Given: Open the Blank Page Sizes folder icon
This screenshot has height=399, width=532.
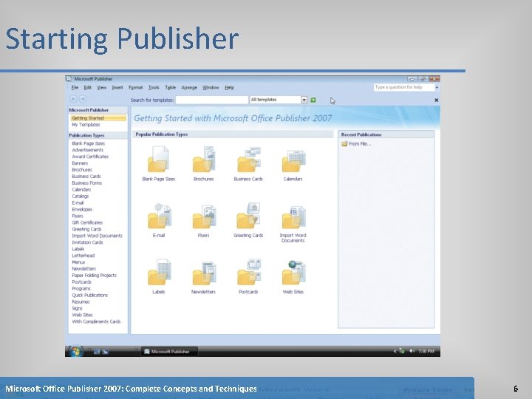Looking at the screenshot, I should [158, 159].
